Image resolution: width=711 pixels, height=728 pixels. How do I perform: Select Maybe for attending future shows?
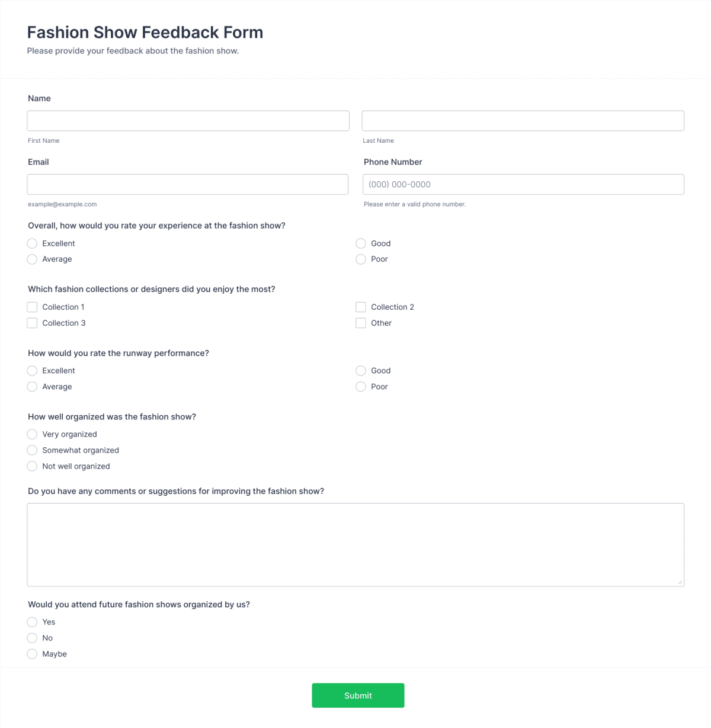(32, 654)
